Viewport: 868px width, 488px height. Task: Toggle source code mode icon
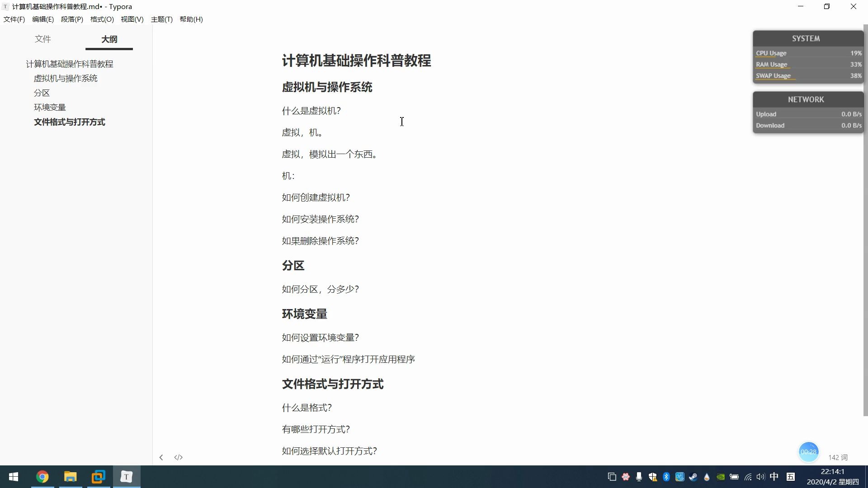tap(178, 457)
